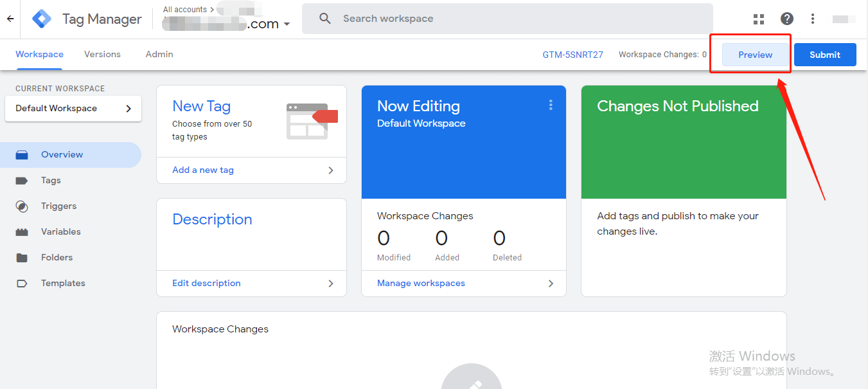Click the user account avatar area
This screenshot has width=868, height=389.
[x=844, y=19]
